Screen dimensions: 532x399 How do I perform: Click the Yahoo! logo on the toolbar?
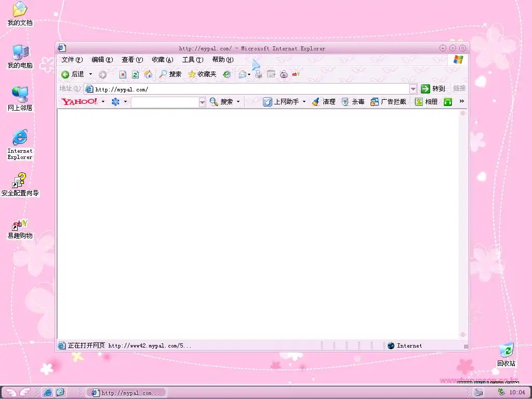(79, 101)
